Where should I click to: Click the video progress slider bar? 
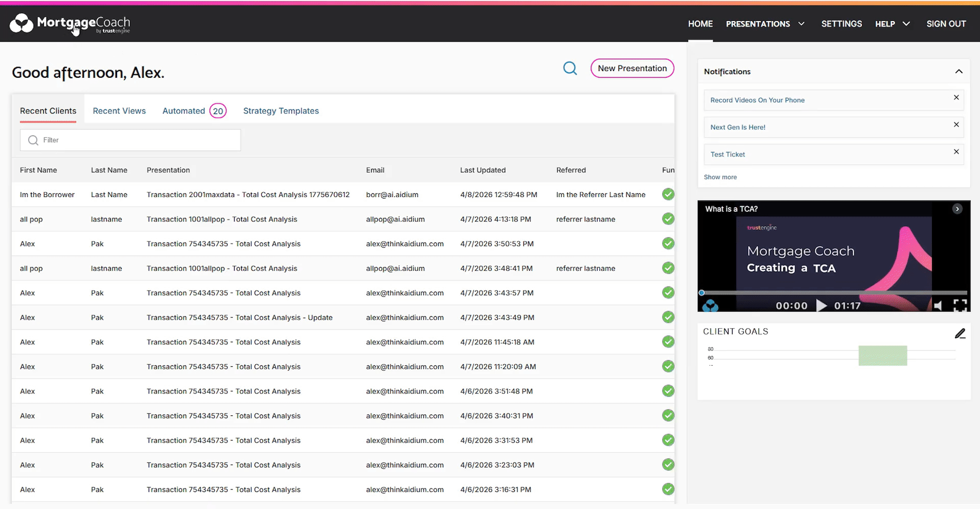click(x=833, y=293)
